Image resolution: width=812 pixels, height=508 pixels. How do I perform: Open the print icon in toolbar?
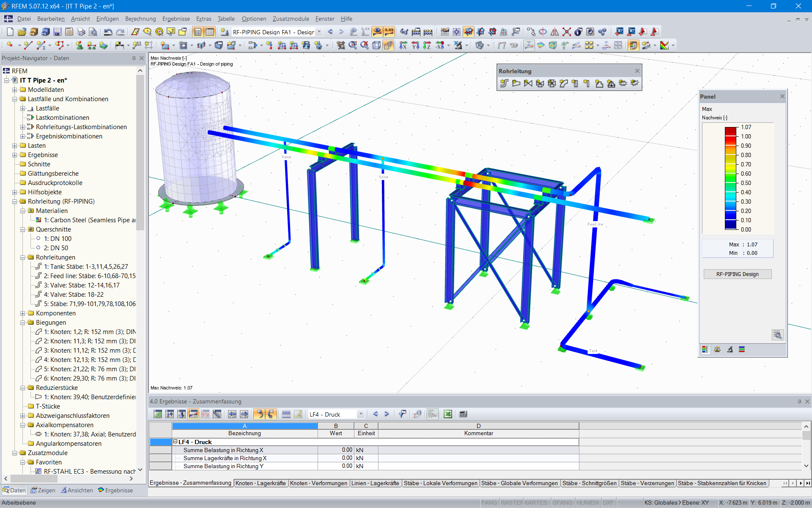(x=81, y=32)
